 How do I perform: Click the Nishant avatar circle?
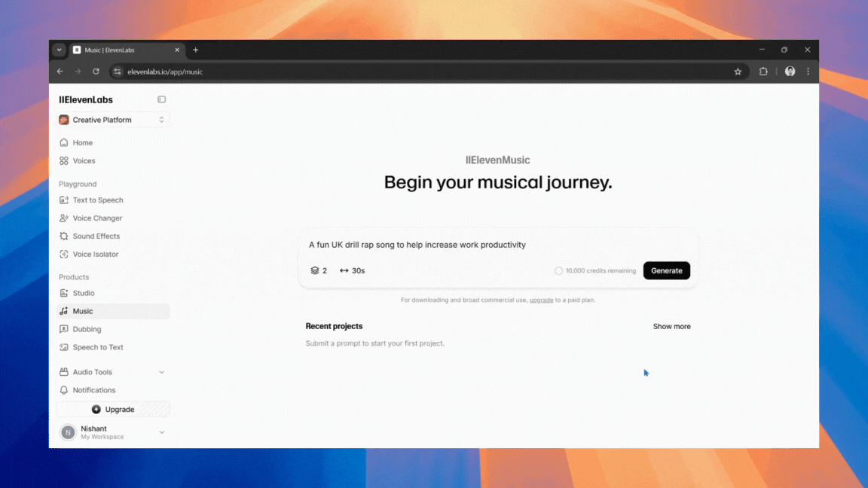[x=68, y=432]
